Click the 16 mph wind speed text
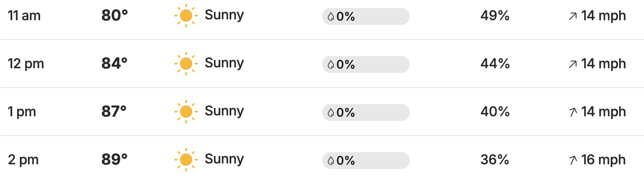 point(603,160)
